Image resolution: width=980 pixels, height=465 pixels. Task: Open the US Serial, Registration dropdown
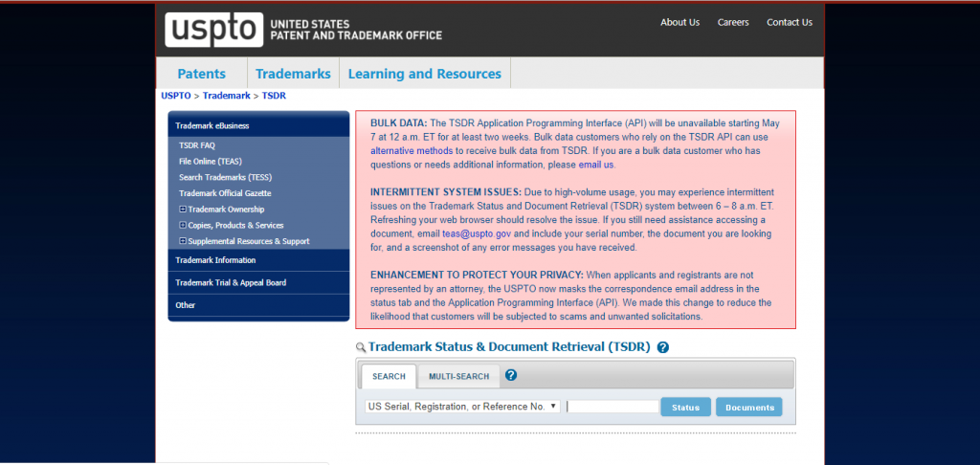coord(462,407)
